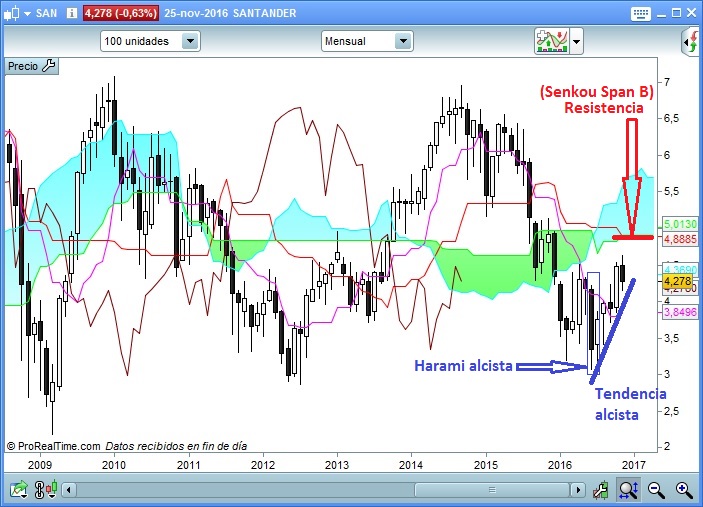Click the 2009 label on time axis
703x507 pixels.
click(x=40, y=465)
